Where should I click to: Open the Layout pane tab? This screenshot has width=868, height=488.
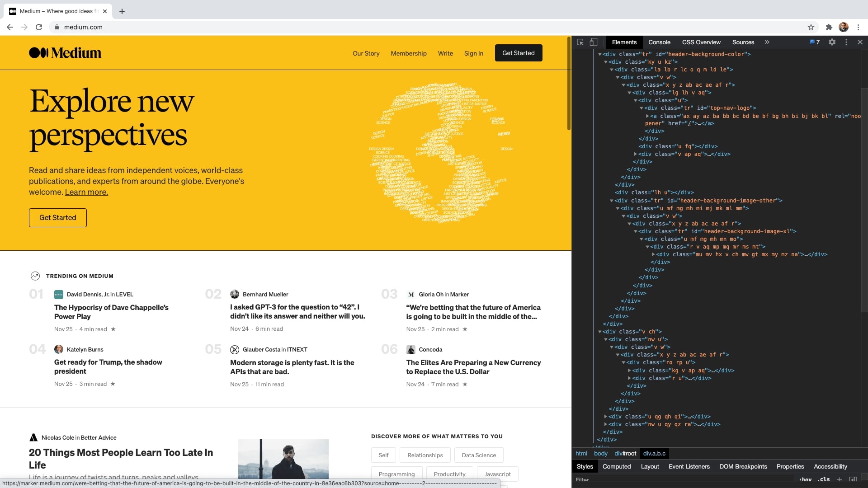(650, 466)
